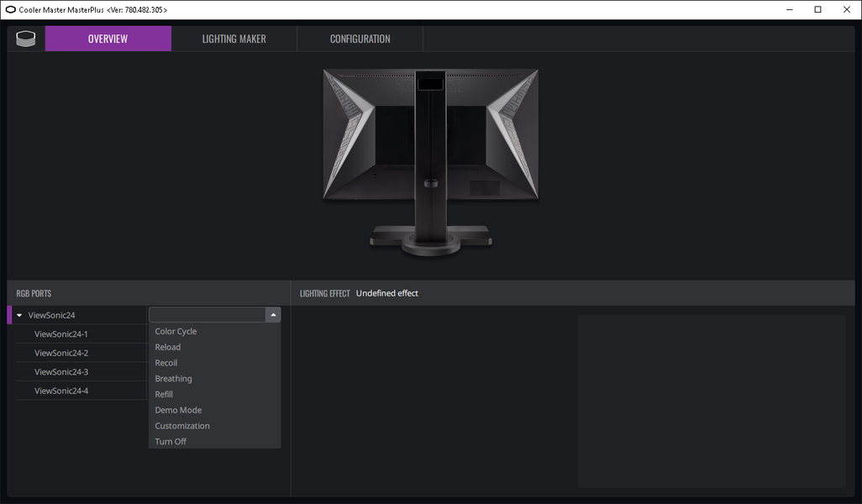Viewport: 862px width, 504px height.
Task: Choose Refill effect
Action: [214, 394]
